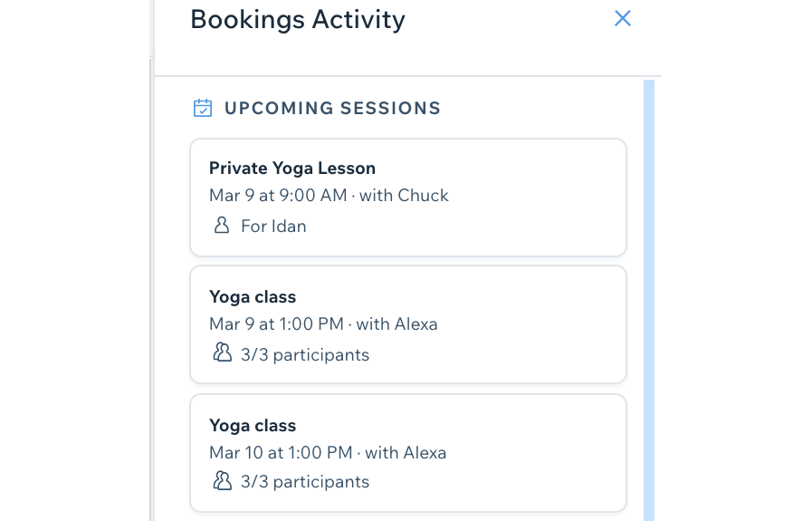This screenshot has width=812, height=521.
Task: Click participants icon in Mar 10 Yoga class
Action: click(222, 480)
